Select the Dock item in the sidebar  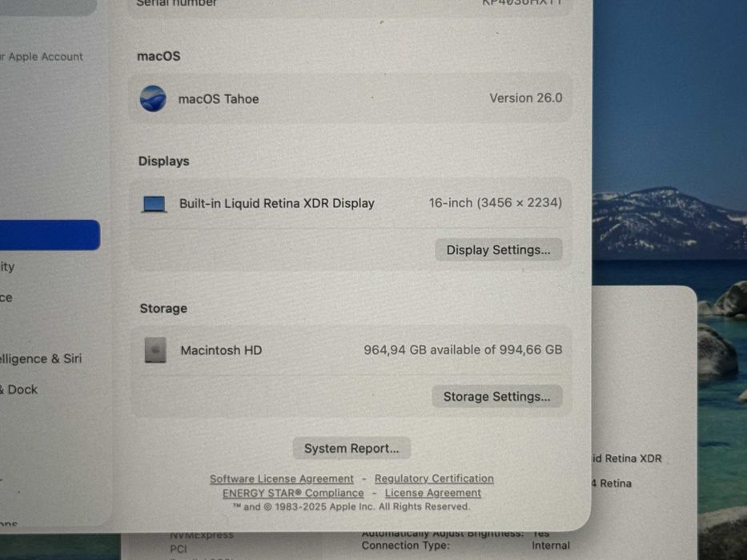19,390
